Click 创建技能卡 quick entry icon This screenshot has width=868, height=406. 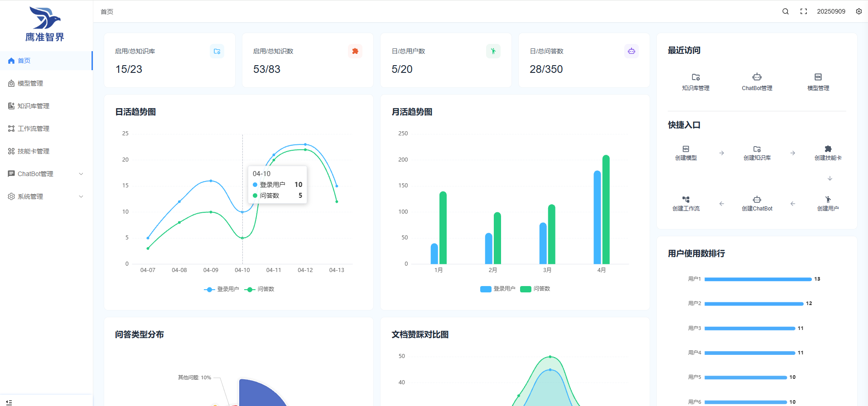tap(828, 149)
